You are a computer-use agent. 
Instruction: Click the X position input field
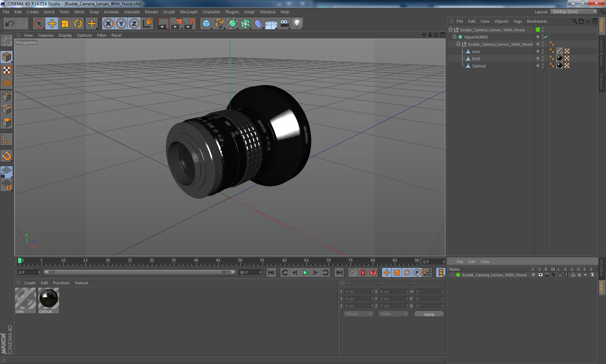pos(359,292)
